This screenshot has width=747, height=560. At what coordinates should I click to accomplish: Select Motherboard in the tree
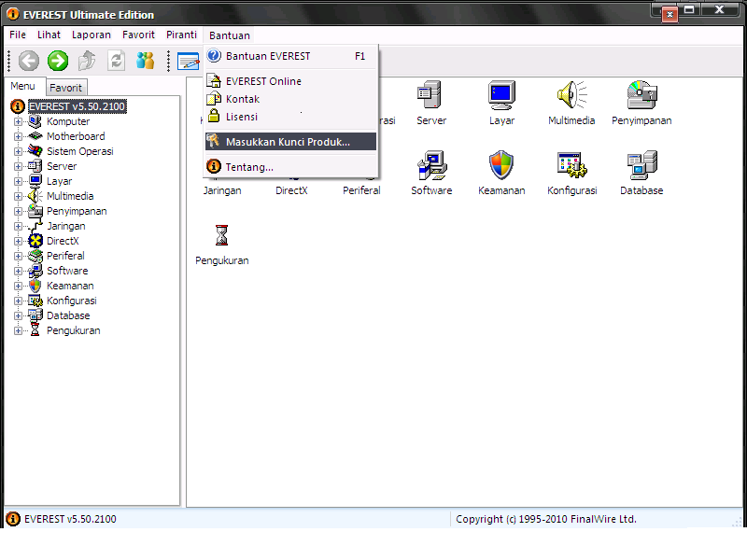(76, 136)
